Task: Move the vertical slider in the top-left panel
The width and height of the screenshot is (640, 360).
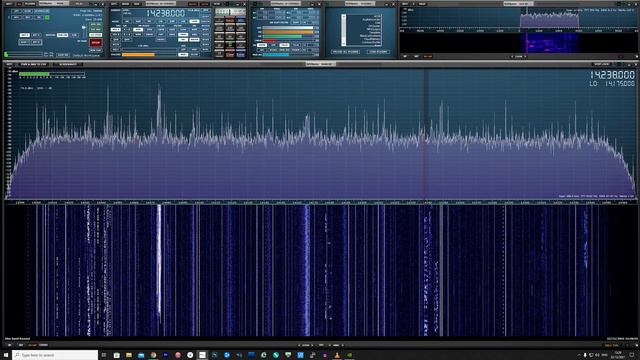Action: click(x=84, y=28)
